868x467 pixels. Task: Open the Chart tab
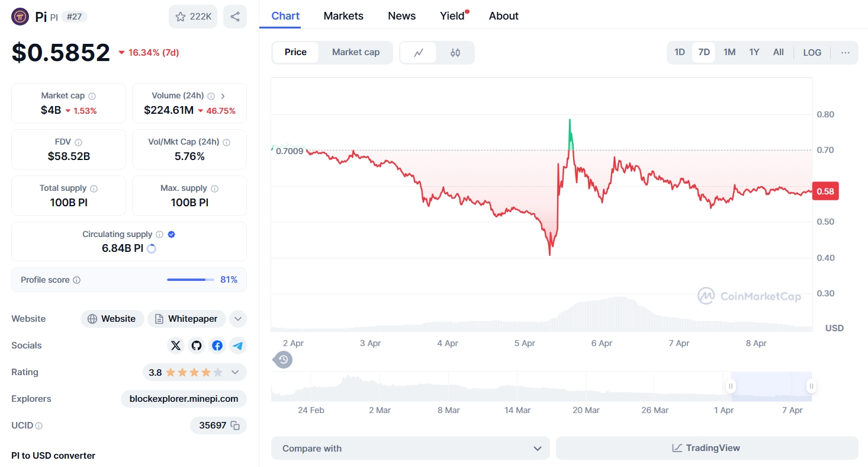pyautogui.click(x=285, y=16)
